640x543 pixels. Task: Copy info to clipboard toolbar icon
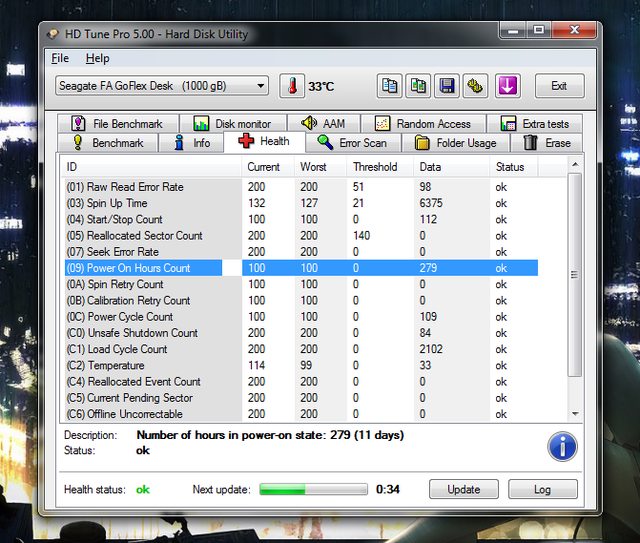point(389,86)
